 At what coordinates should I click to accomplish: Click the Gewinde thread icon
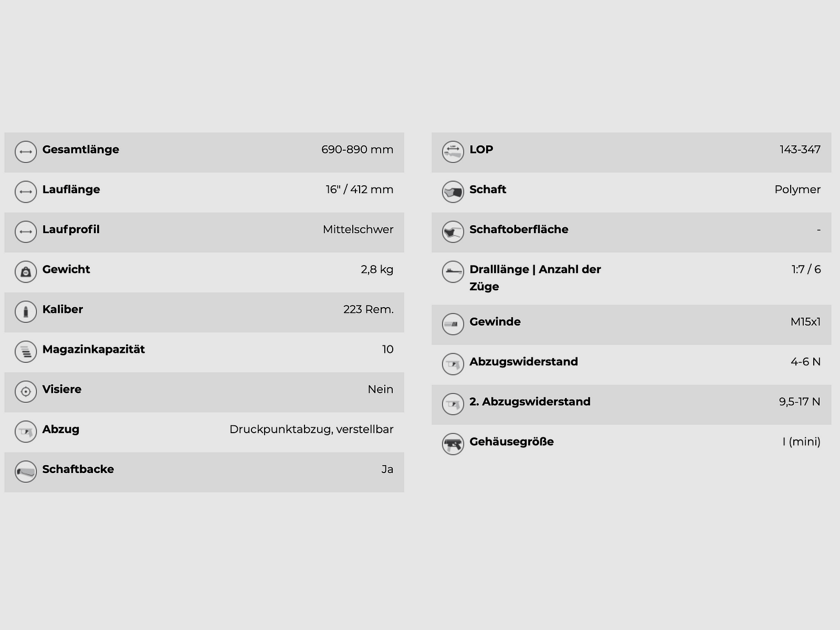(x=453, y=324)
